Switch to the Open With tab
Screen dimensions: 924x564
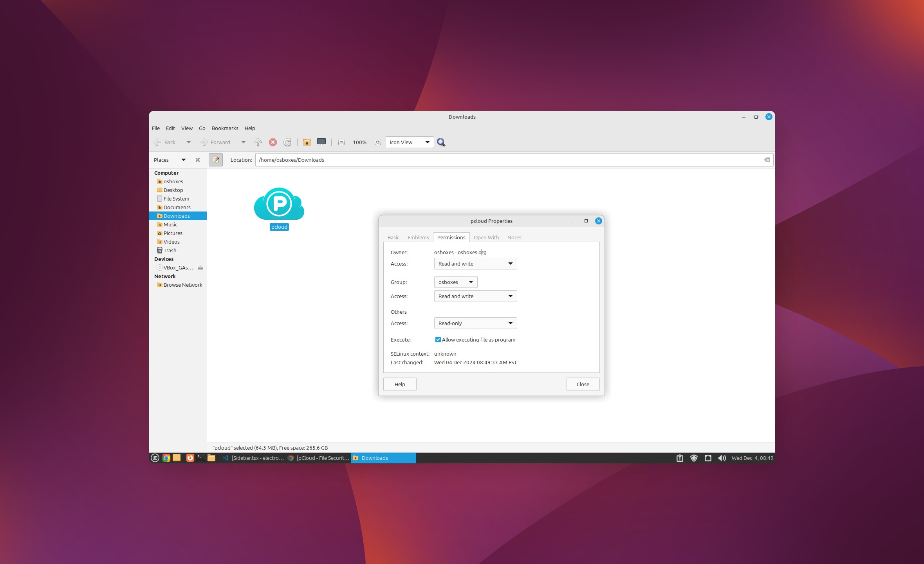pos(486,237)
